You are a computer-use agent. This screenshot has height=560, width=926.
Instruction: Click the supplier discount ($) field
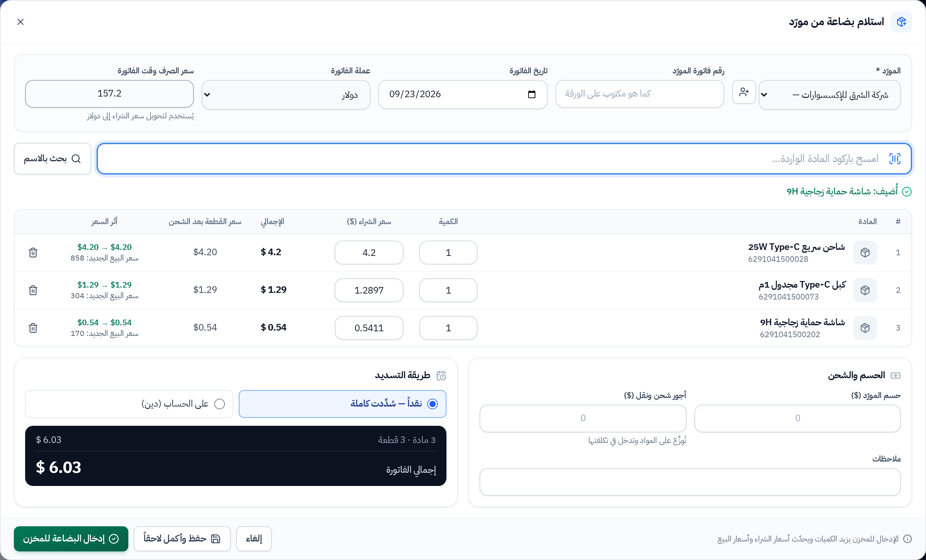[797, 418]
